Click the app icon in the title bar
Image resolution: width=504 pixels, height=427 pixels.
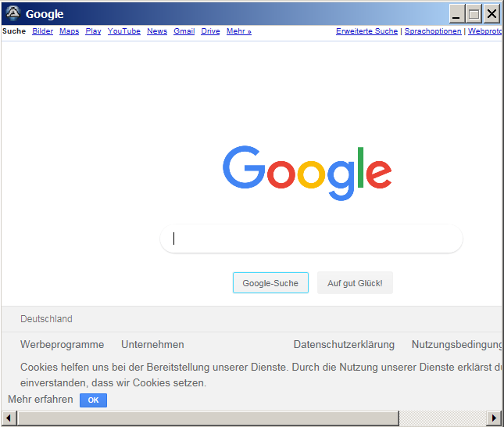coord(13,13)
